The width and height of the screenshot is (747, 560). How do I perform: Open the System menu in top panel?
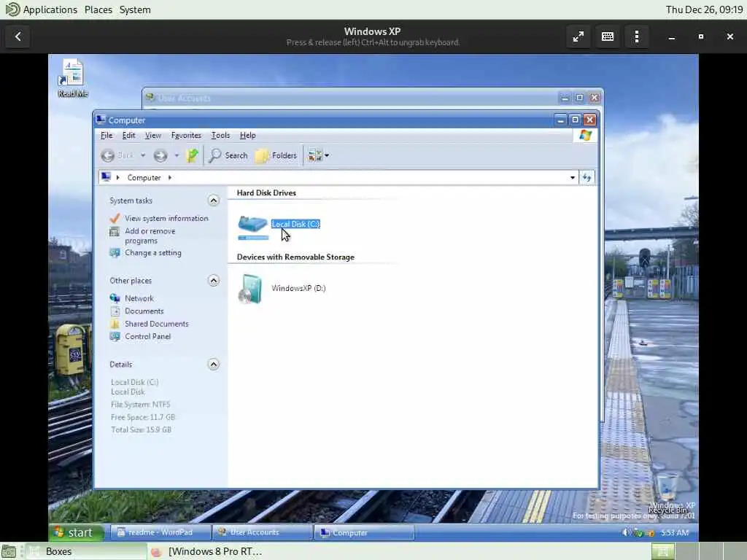[135, 9]
